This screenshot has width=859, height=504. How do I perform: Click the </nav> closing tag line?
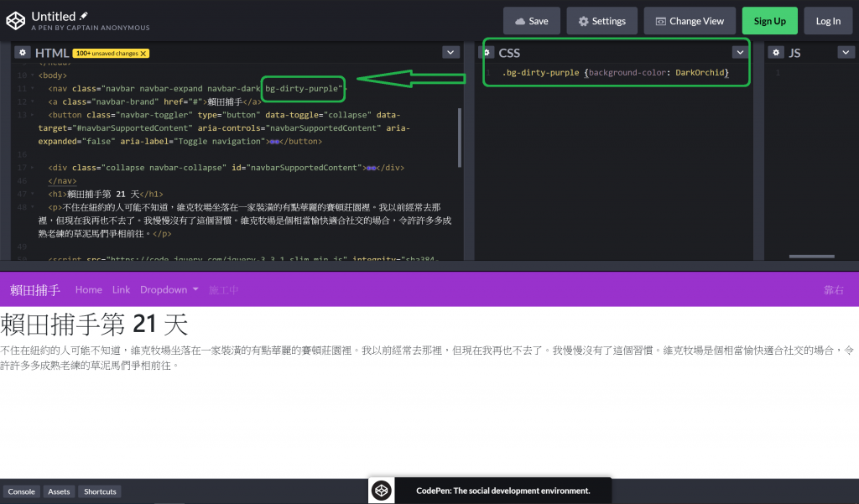[62, 181]
